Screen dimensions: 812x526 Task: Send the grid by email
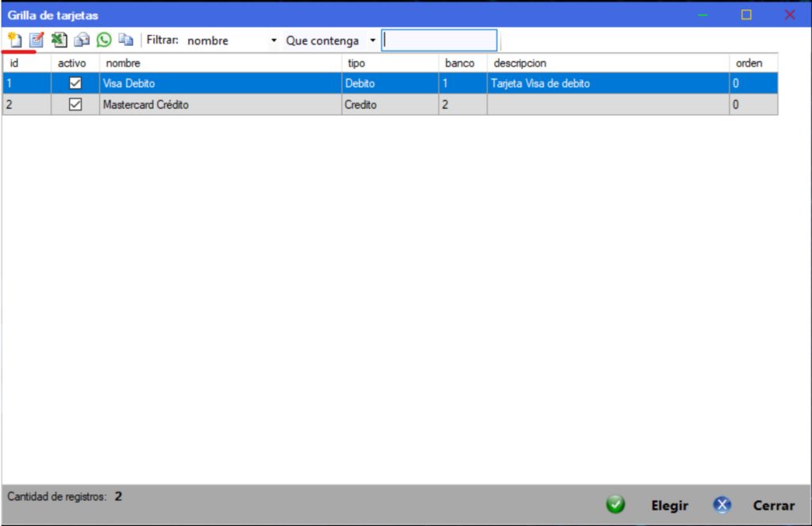[x=82, y=40]
